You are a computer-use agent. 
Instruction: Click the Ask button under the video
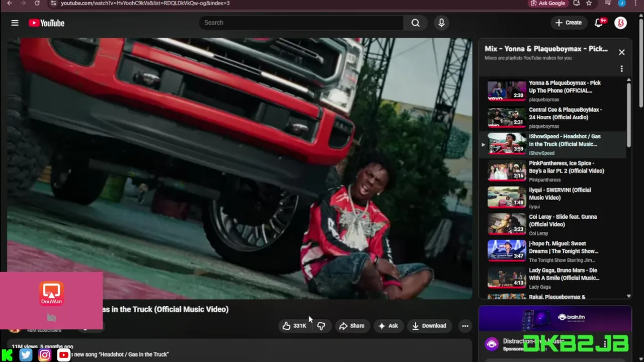coord(388,326)
